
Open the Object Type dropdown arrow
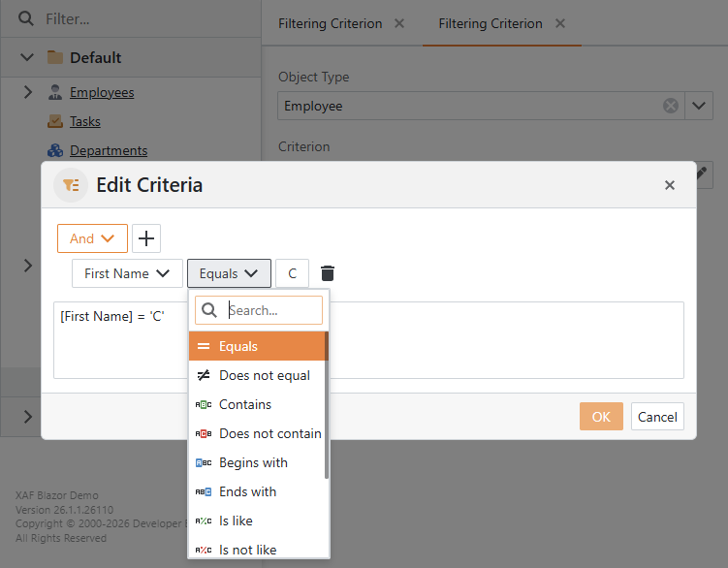coord(699,106)
